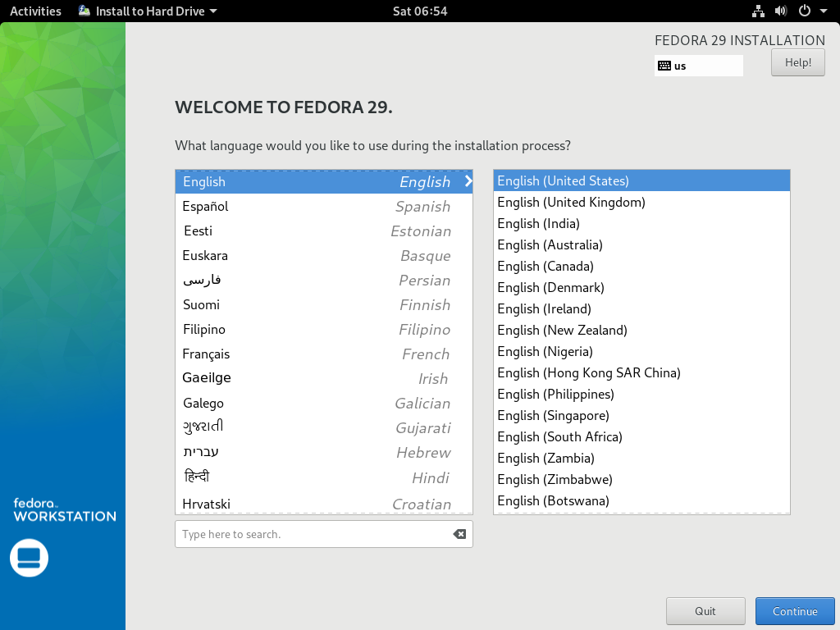
Task: Open the clock showing Sat 06:54
Action: pos(420,11)
